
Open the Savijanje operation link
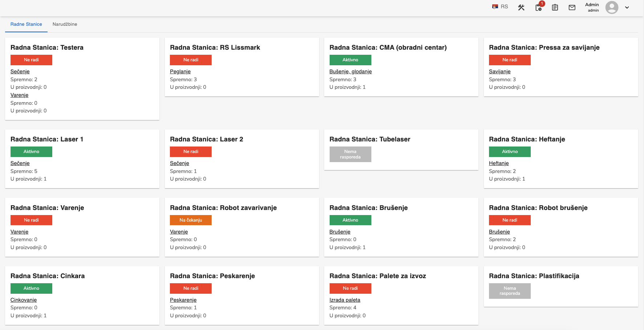pos(500,71)
